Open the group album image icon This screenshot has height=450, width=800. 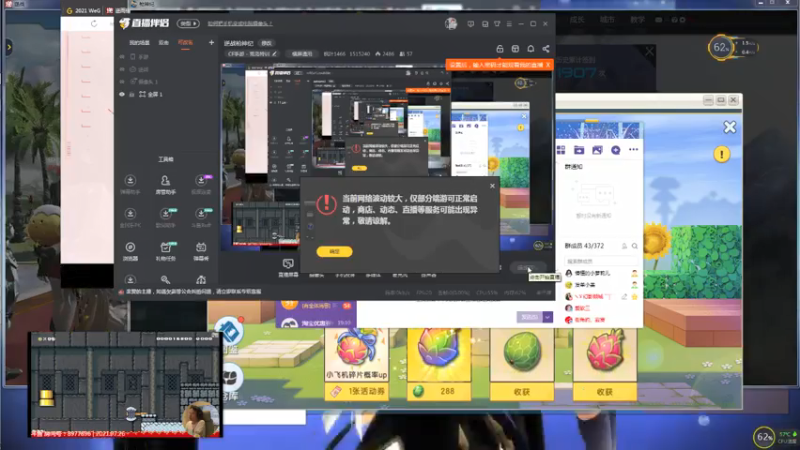pyautogui.click(x=597, y=149)
